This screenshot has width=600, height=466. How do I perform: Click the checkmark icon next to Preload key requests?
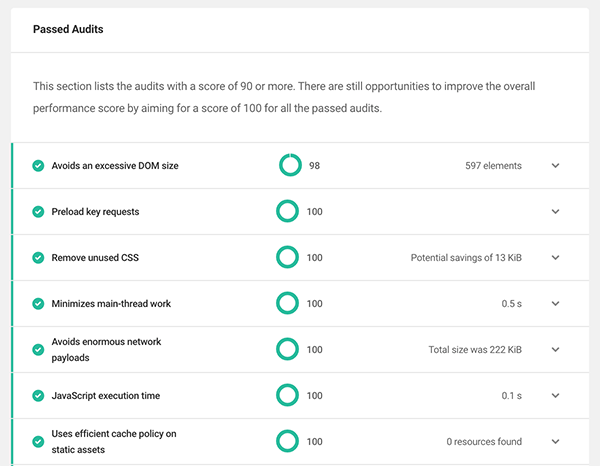pos(38,212)
